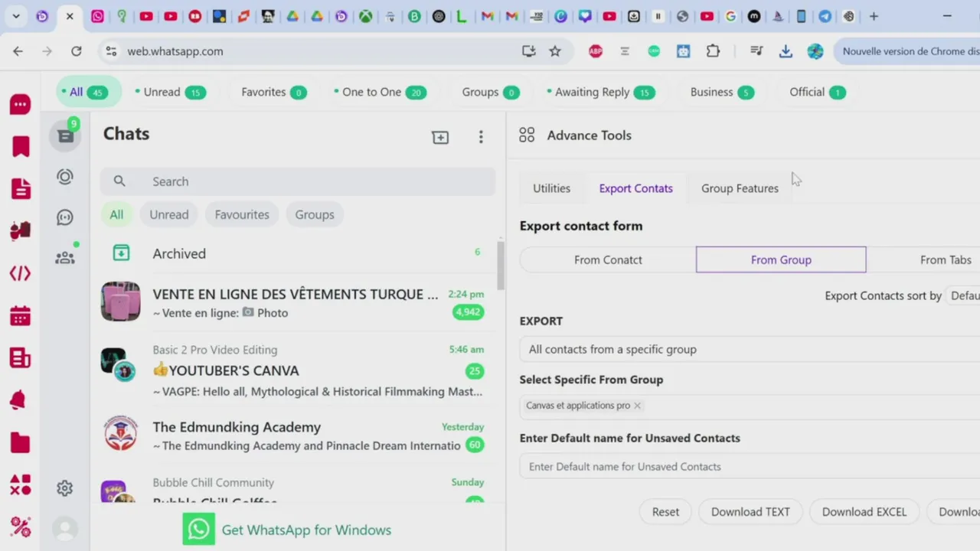Reload the page
The height and width of the screenshot is (551, 980).
pyautogui.click(x=77, y=51)
